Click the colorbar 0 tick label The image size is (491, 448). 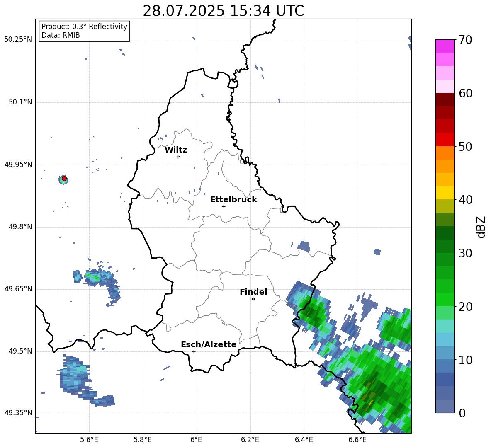click(x=462, y=413)
